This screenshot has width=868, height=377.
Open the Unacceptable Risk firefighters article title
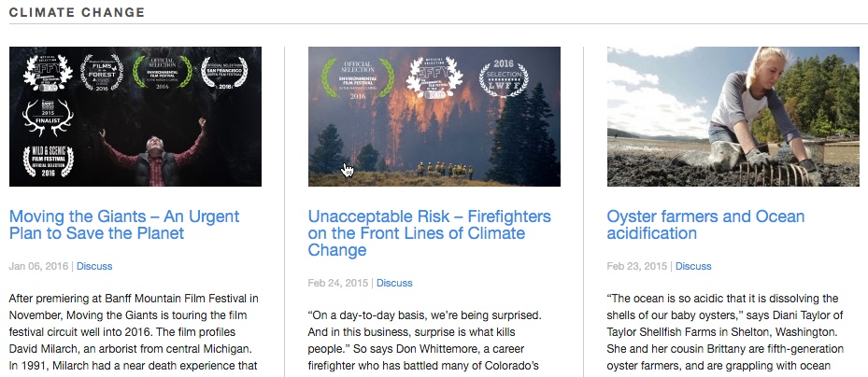tap(416, 233)
